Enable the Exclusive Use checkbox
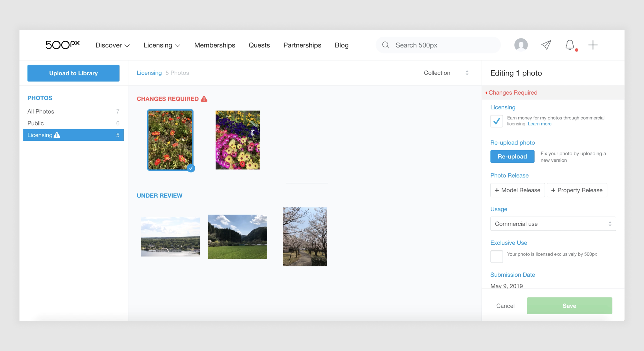This screenshot has width=644, height=351. click(x=496, y=256)
